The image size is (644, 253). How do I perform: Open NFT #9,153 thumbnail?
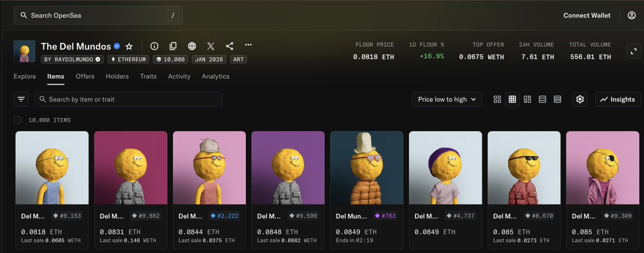52,168
